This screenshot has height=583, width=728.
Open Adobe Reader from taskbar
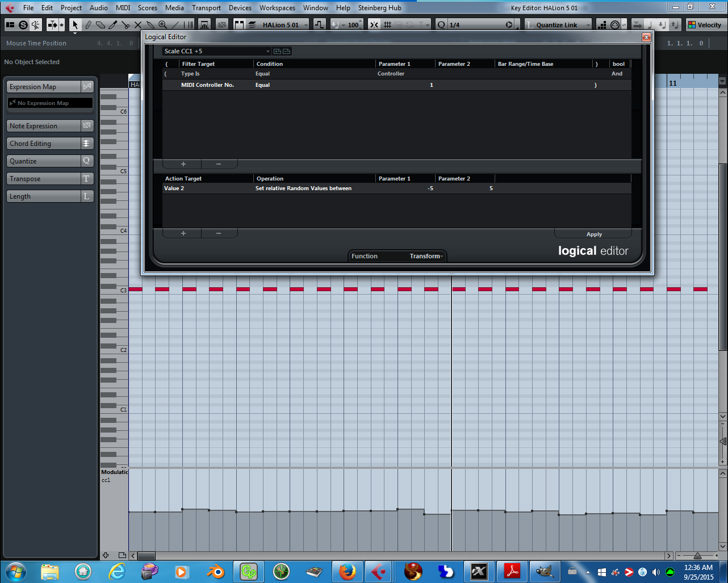pos(512,571)
